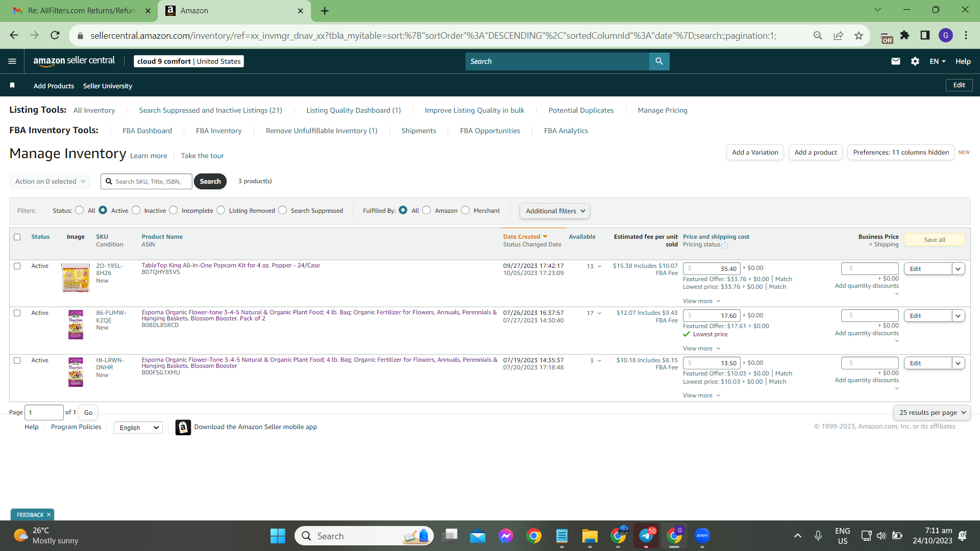Screen dimensions: 980x551
Task: Expand View more under the 13.50 price row
Action: [701, 395]
